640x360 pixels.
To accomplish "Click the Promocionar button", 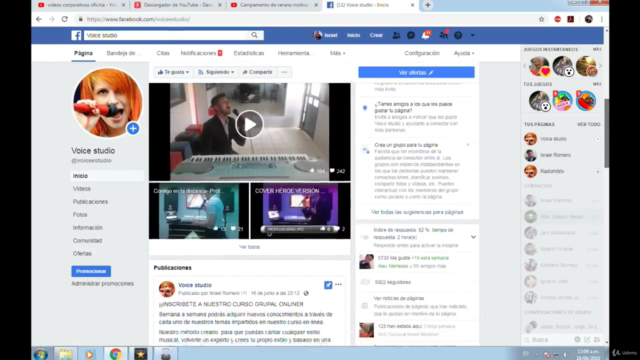I will pyautogui.click(x=91, y=271).
